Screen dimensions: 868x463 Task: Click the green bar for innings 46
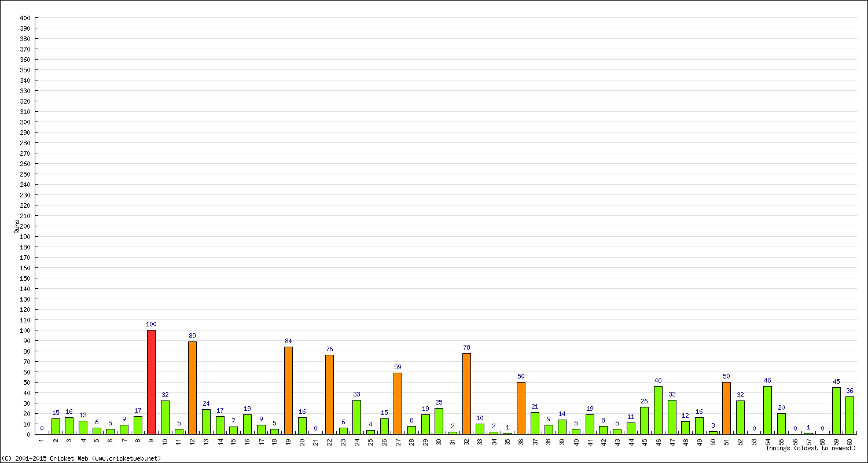(658, 410)
